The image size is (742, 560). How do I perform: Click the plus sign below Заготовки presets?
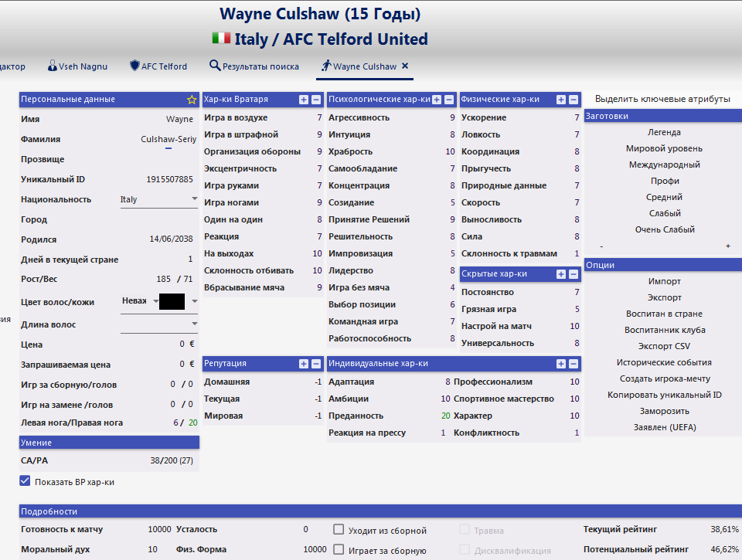point(728,246)
